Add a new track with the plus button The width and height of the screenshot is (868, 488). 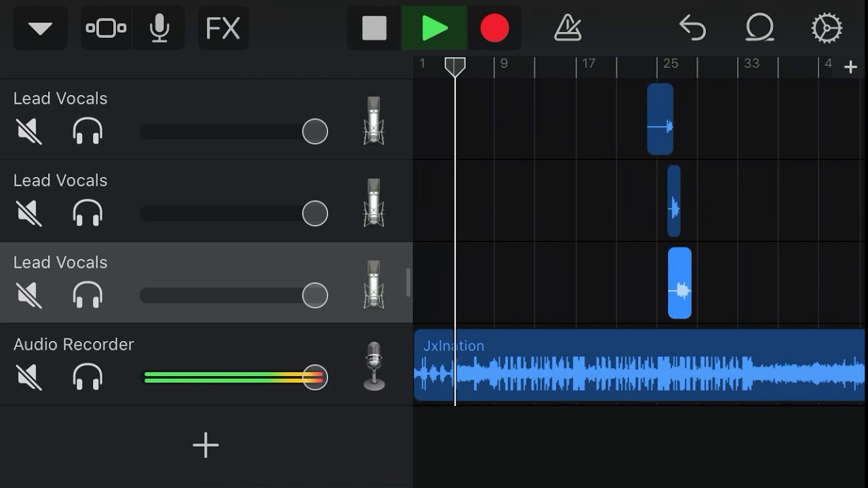(205, 445)
